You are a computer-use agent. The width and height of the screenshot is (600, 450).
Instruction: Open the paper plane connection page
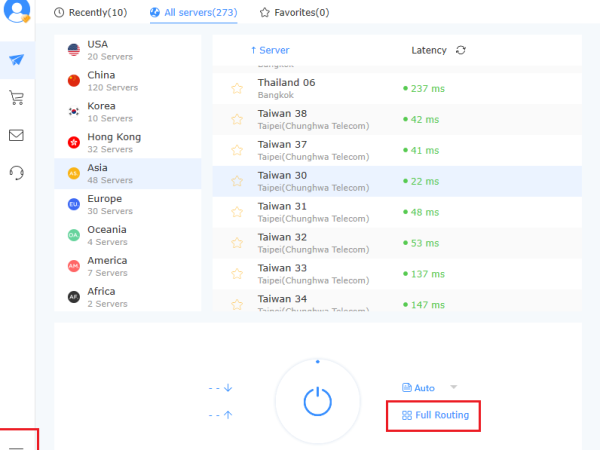pyautogui.click(x=16, y=59)
